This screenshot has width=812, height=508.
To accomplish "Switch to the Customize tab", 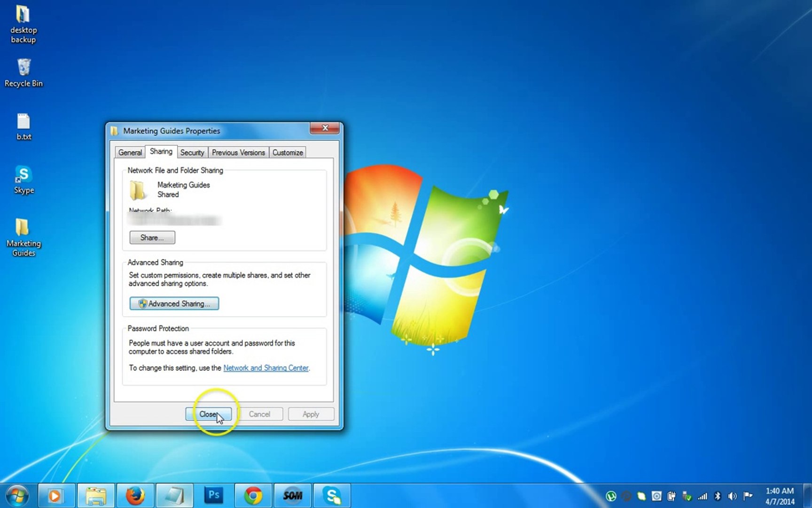I will (x=288, y=152).
